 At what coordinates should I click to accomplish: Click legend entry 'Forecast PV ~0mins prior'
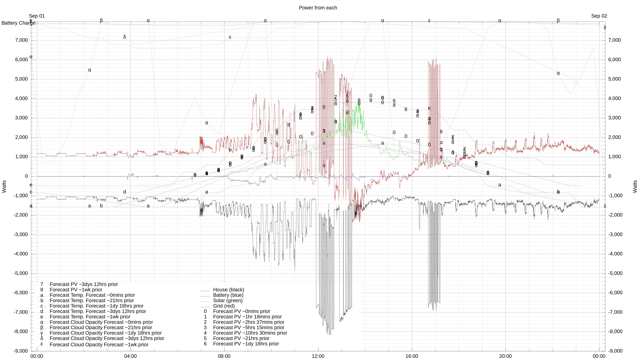[242, 311]
